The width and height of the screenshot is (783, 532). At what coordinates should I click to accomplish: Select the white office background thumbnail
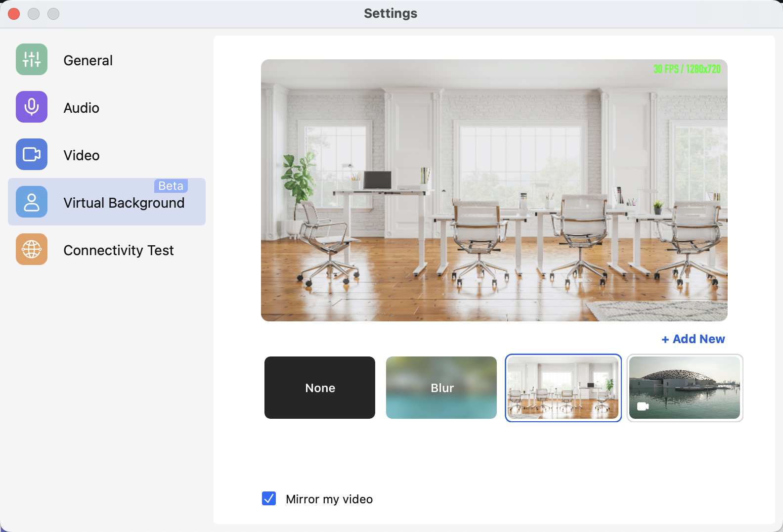563,388
